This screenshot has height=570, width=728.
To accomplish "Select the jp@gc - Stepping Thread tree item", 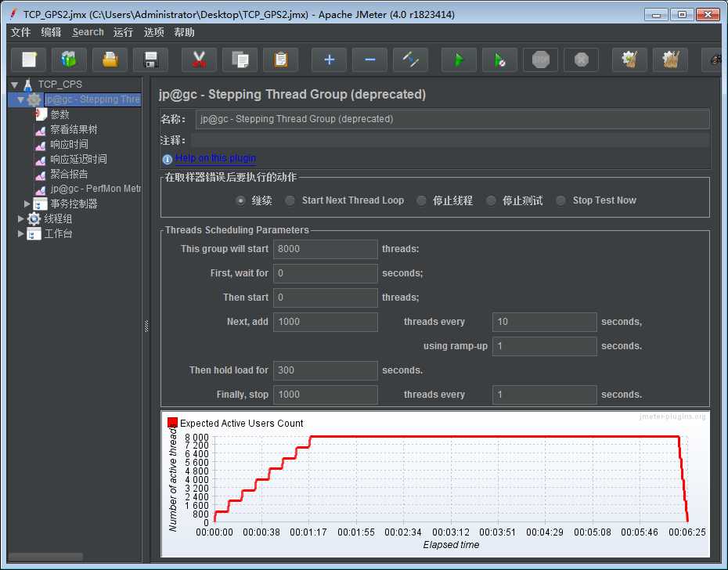I will [93, 99].
